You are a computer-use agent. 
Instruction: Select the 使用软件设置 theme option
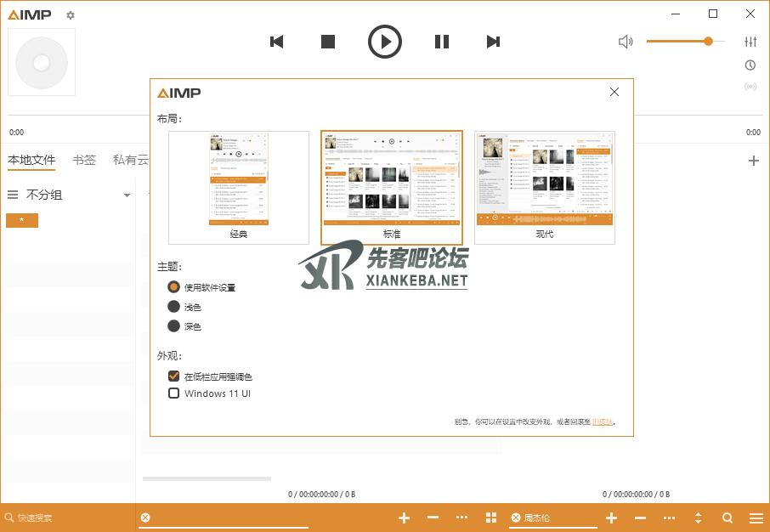[174, 287]
